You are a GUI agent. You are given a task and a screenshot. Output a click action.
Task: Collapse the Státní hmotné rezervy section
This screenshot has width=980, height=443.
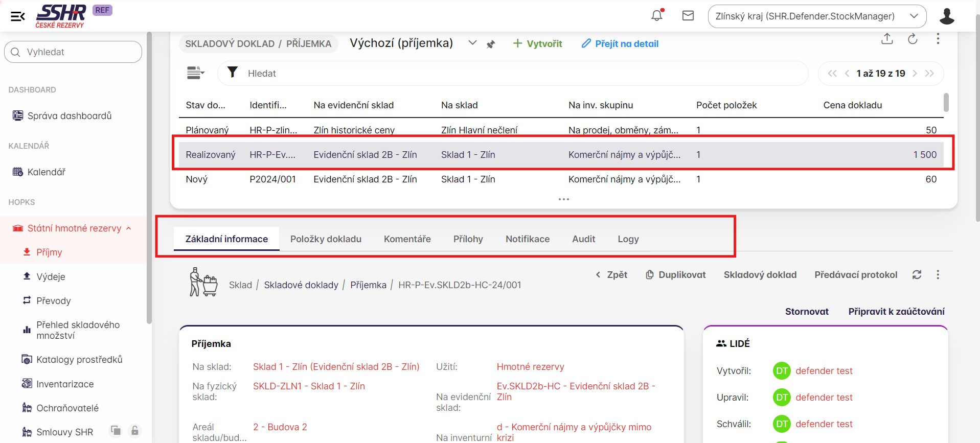(x=129, y=228)
